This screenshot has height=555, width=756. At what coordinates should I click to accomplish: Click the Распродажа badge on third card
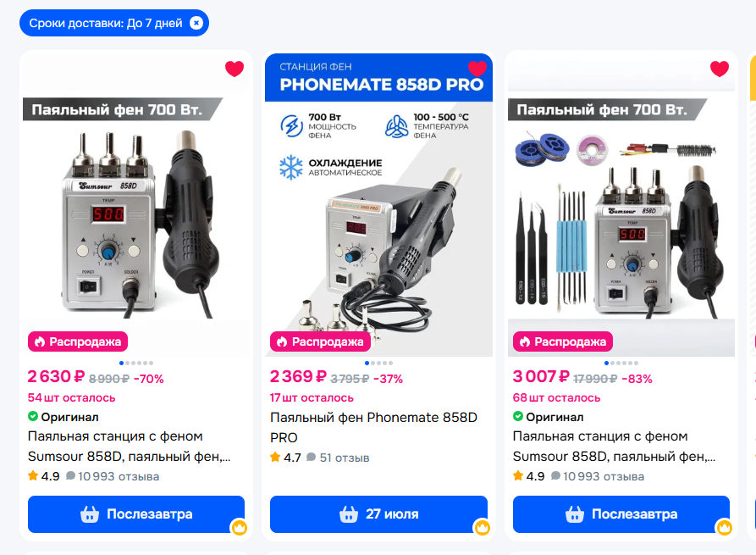coord(563,341)
